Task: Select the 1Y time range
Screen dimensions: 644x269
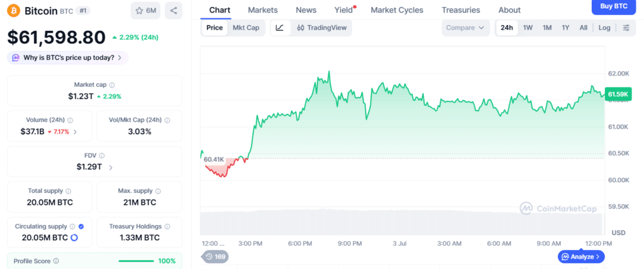Action: point(565,28)
